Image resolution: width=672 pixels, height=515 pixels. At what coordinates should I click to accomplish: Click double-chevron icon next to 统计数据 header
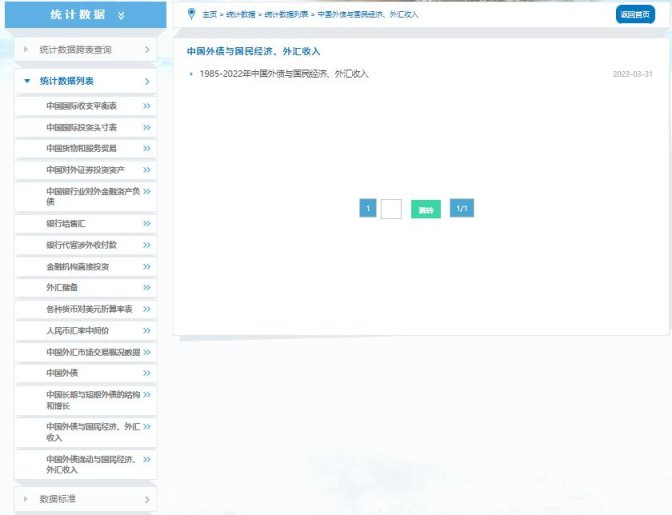121,15
